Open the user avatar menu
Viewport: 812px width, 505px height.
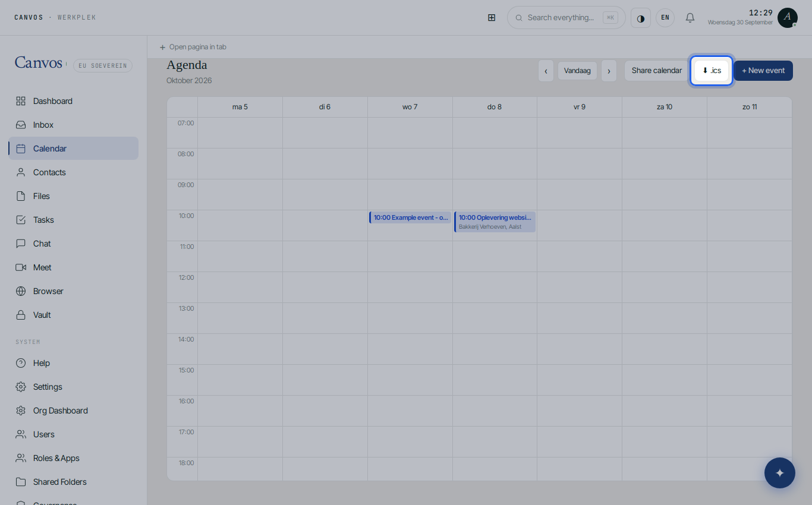point(788,18)
